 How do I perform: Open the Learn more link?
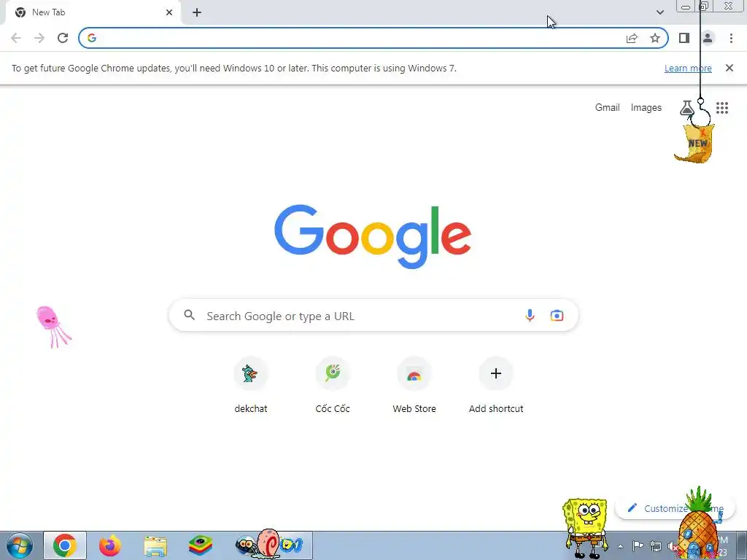(688, 68)
